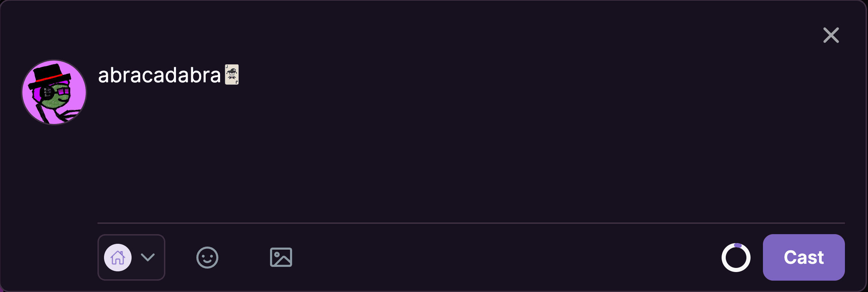
Task: Click the Cast button
Action: (803, 257)
